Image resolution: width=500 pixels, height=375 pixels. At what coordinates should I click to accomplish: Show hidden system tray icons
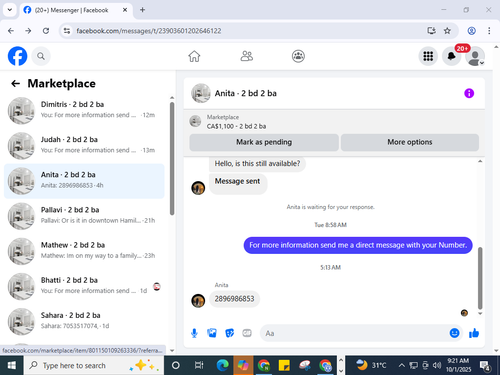click(x=402, y=366)
